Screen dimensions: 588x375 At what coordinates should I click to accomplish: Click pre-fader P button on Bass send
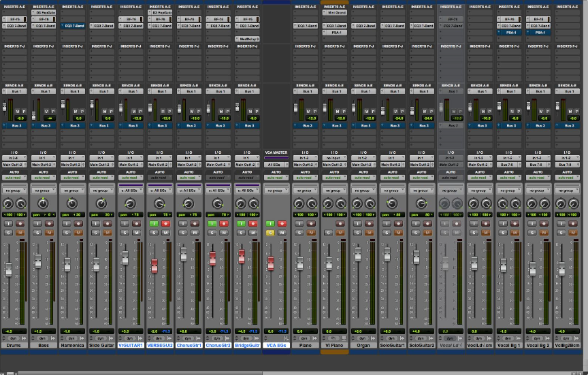pyautogui.click(x=53, y=112)
